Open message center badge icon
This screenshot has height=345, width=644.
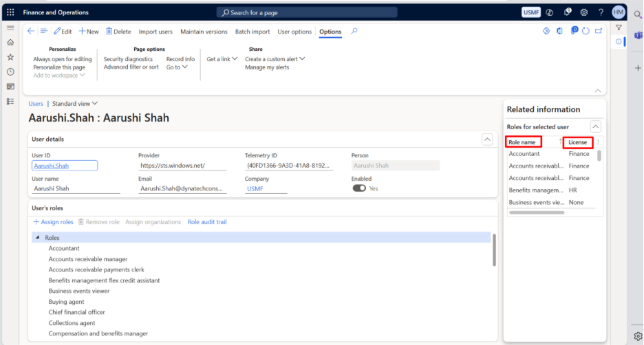[575, 30]
